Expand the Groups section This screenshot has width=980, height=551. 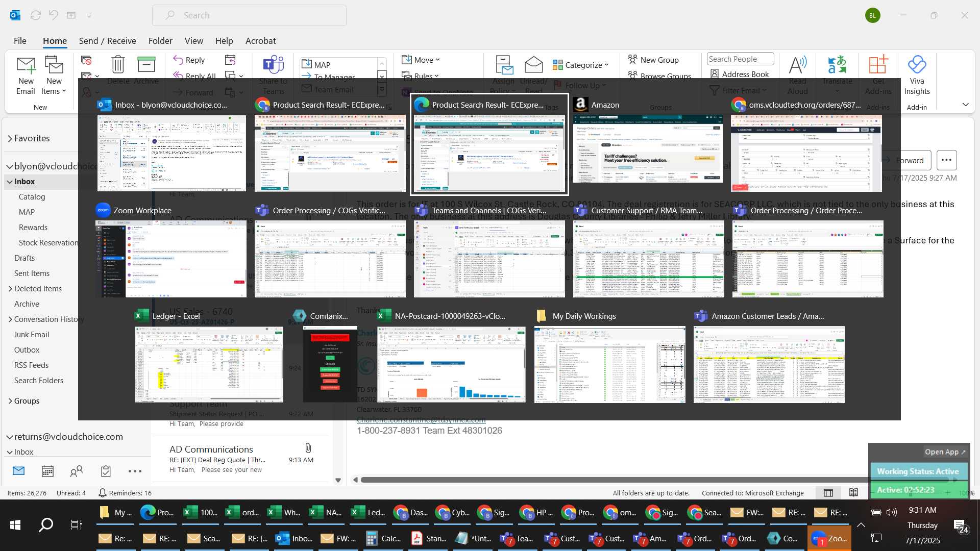pos(10,401)
